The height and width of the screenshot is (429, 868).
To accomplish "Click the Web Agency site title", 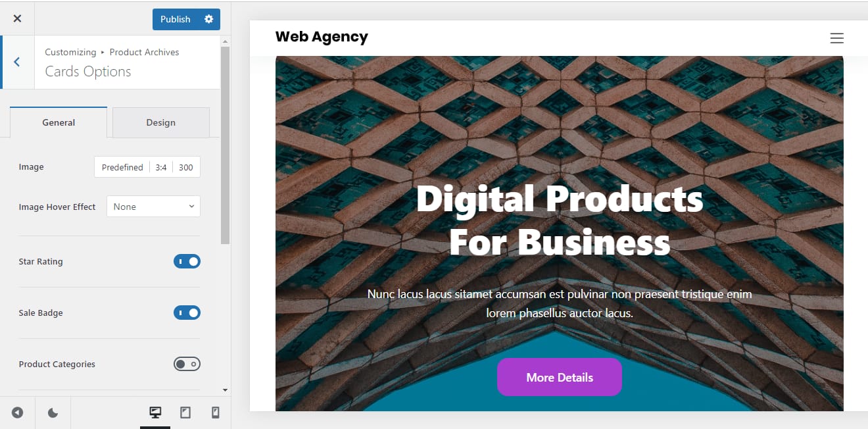I will click(x=322, y=37).
